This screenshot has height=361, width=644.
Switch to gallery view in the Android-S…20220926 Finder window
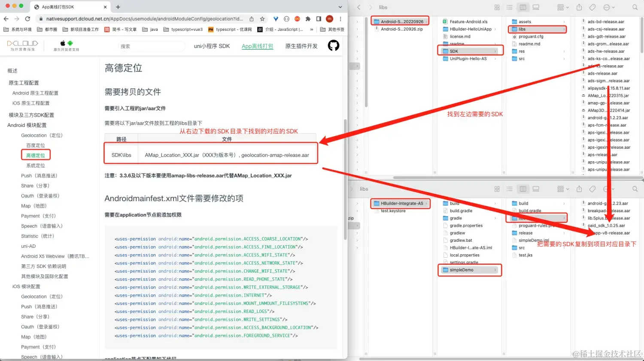click(536, 7)
